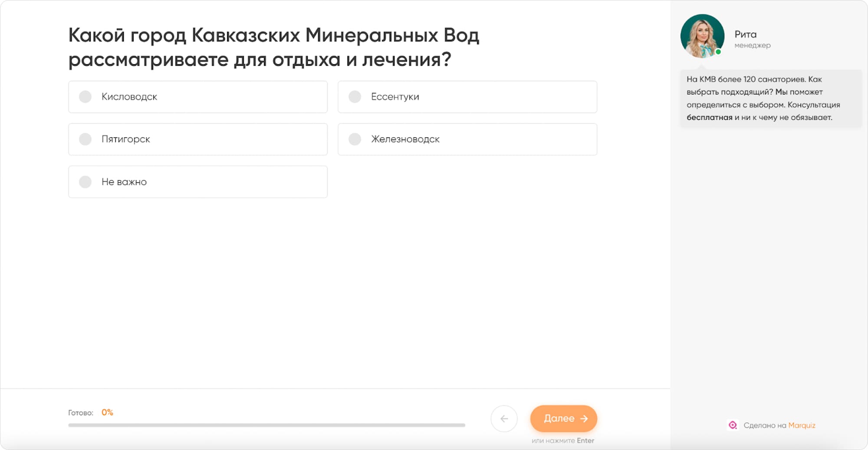Click the radio circle next to Кисловодск

[x=85, y=97]
